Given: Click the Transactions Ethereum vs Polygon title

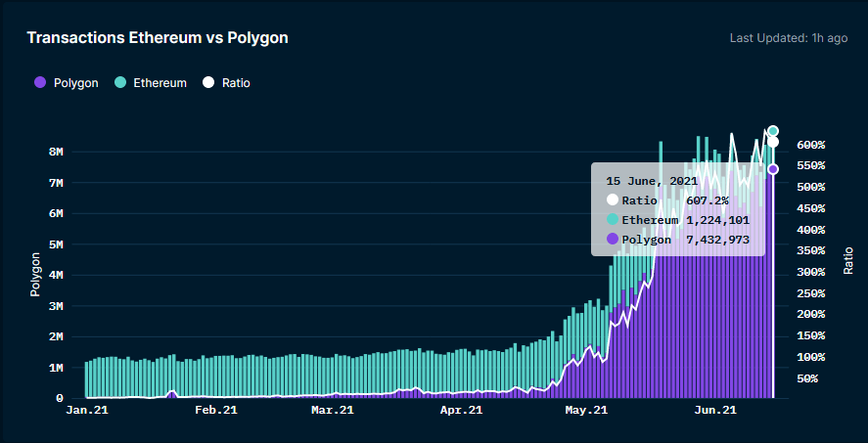Looking at the screenshot, I should coord(157,38).
